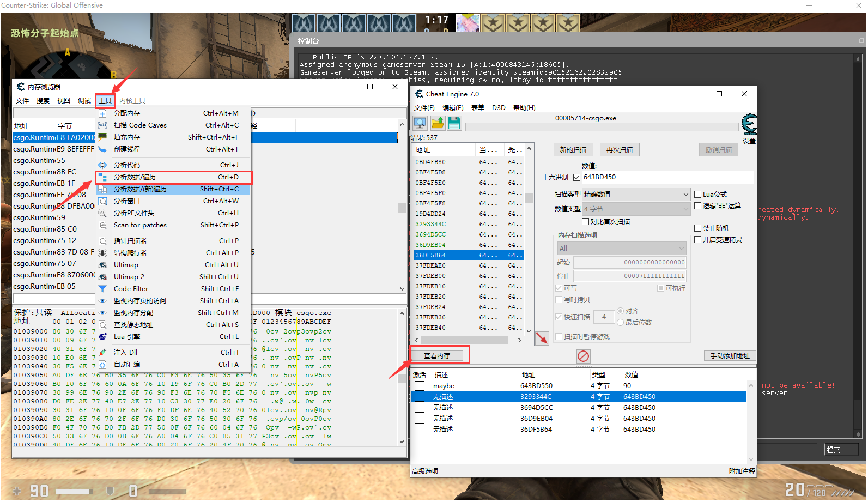This screenshot has height=502, width=868.
Task: Open the 内存扫描选项 All dropdown
Action: (621, 249)
